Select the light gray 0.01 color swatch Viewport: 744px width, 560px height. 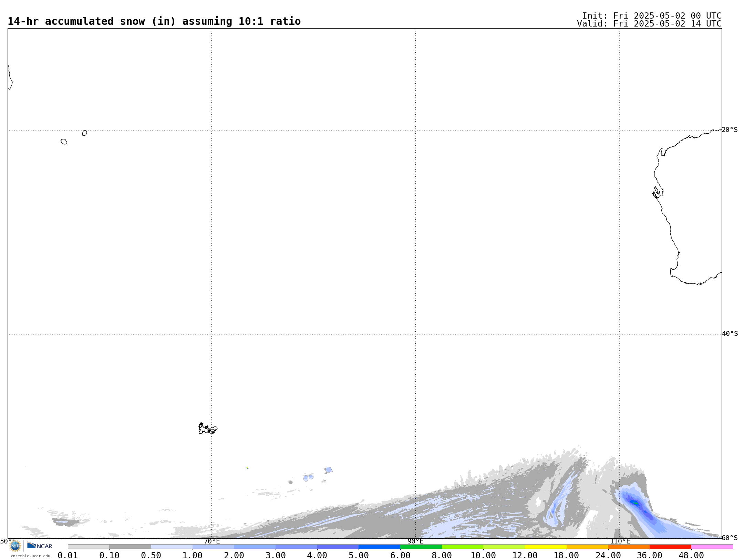(89, 547)
